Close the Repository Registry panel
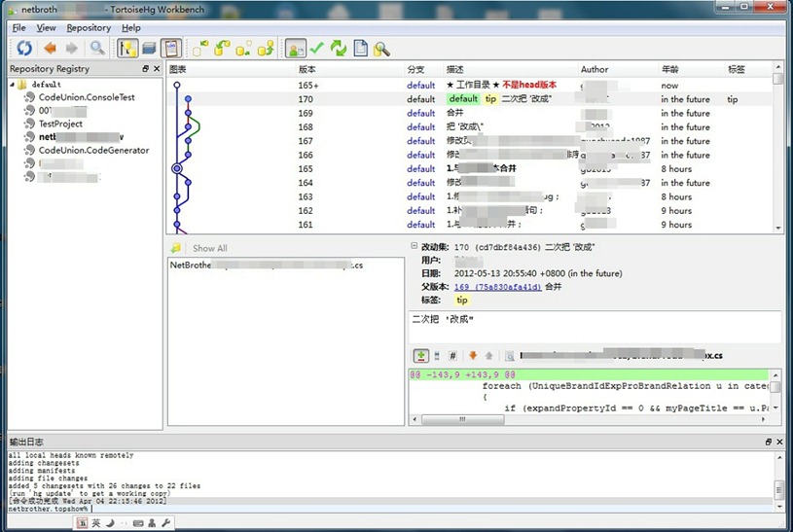Image resolution: width=793 pixels, height=532 pixels. click(157, 68)
